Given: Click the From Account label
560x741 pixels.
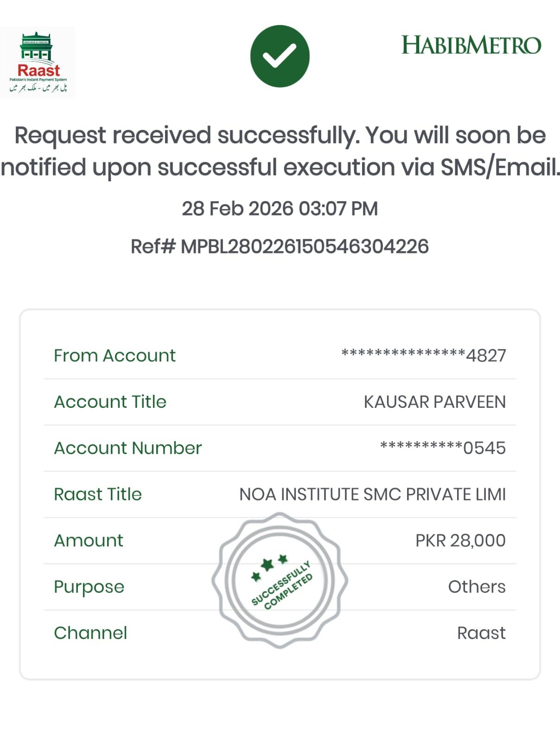Looking at the screenshot, I should [115, 355].
